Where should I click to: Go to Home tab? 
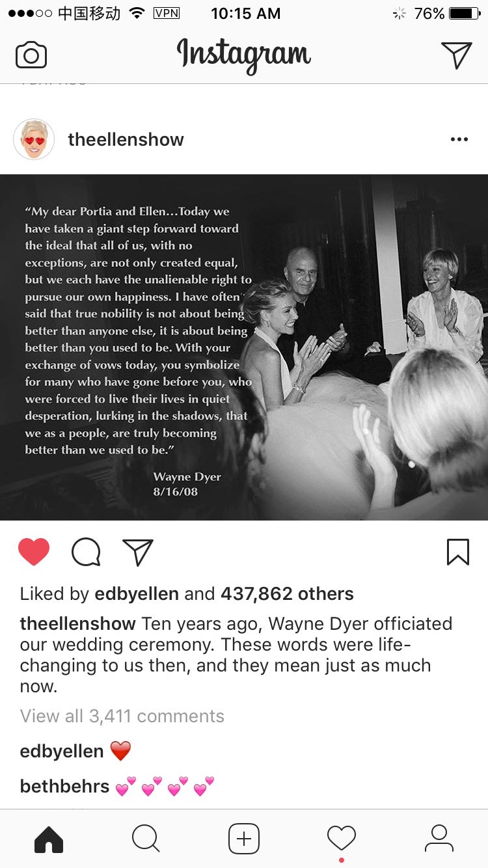49,839
